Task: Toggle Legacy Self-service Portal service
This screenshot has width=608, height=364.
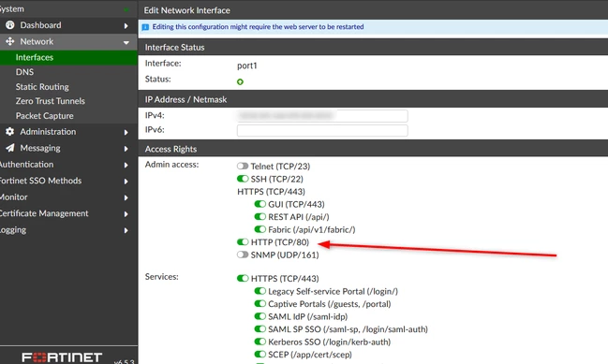Action: 260,291
